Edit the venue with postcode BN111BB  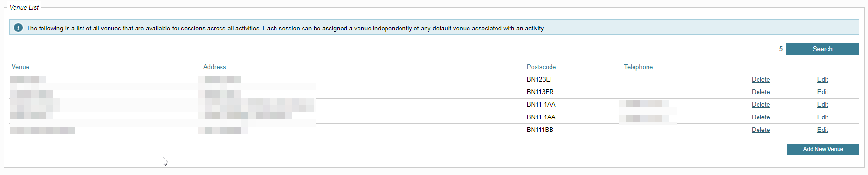[x=822, y=130]
